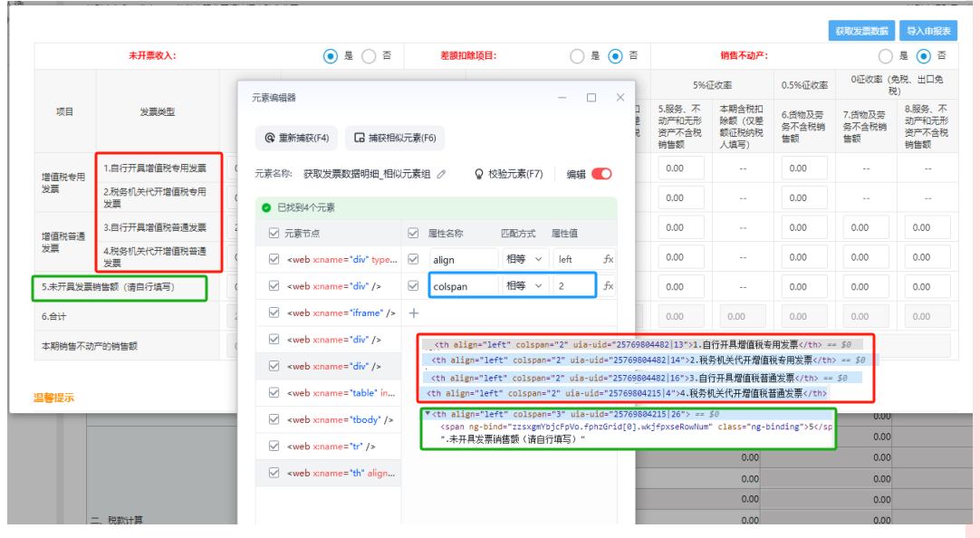This screenshot has height=538, width=980.
Task: Click the pencil icon to rename element
Action: click(442, 174)
